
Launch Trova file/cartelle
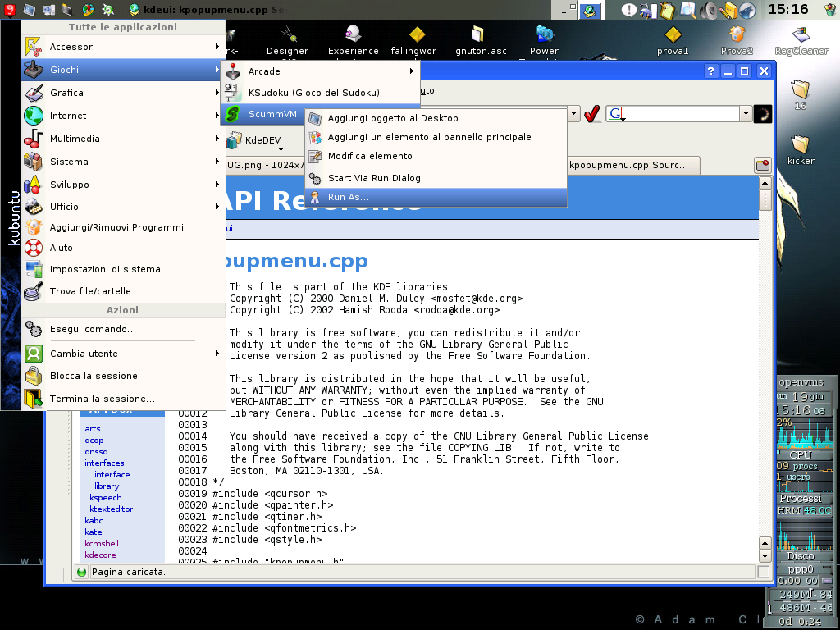pos(123,291)
